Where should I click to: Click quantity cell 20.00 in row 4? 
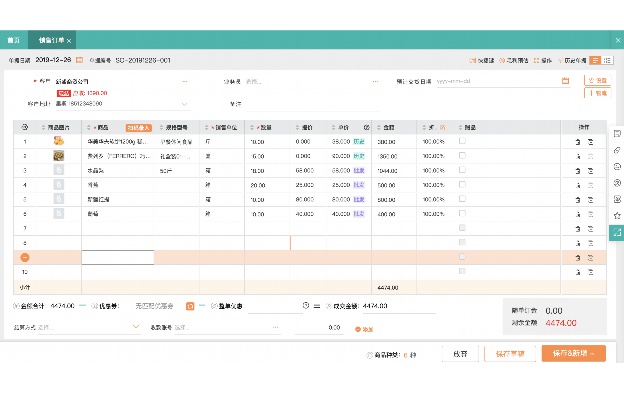(x=258, y=185)
